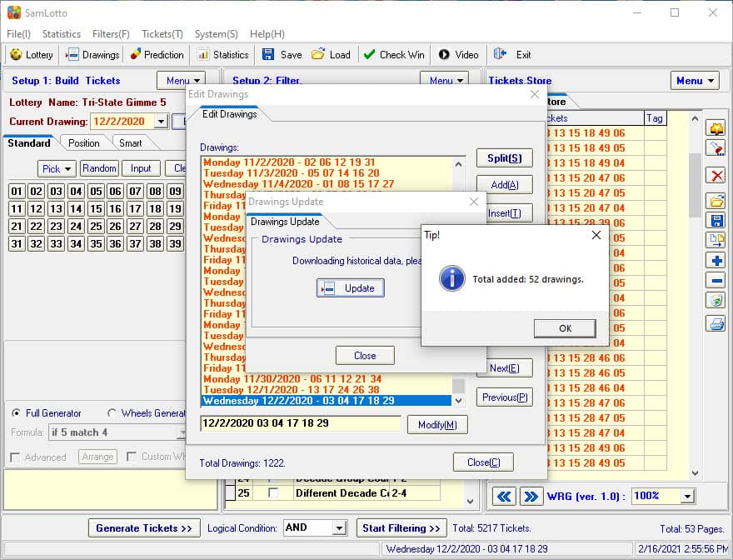Open the Video toolbar item
Screen dimensions: 733x560
(459, 55)
